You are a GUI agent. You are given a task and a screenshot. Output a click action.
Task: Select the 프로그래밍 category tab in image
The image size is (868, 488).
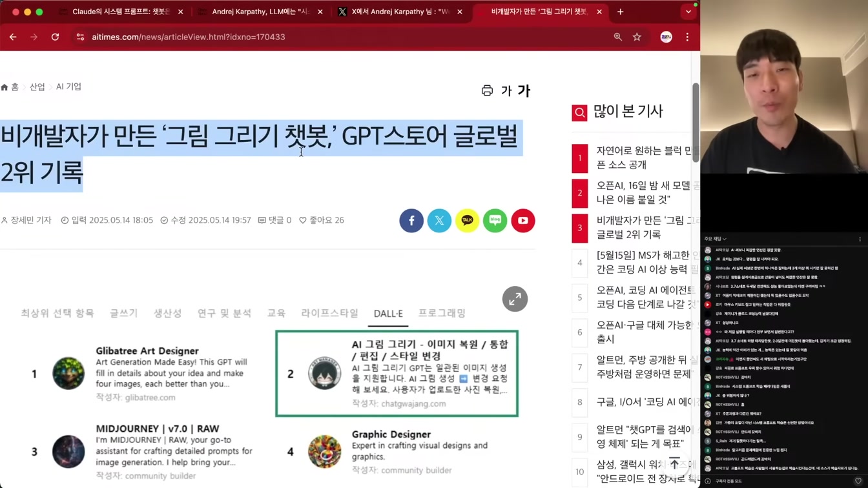click(442, 313)
